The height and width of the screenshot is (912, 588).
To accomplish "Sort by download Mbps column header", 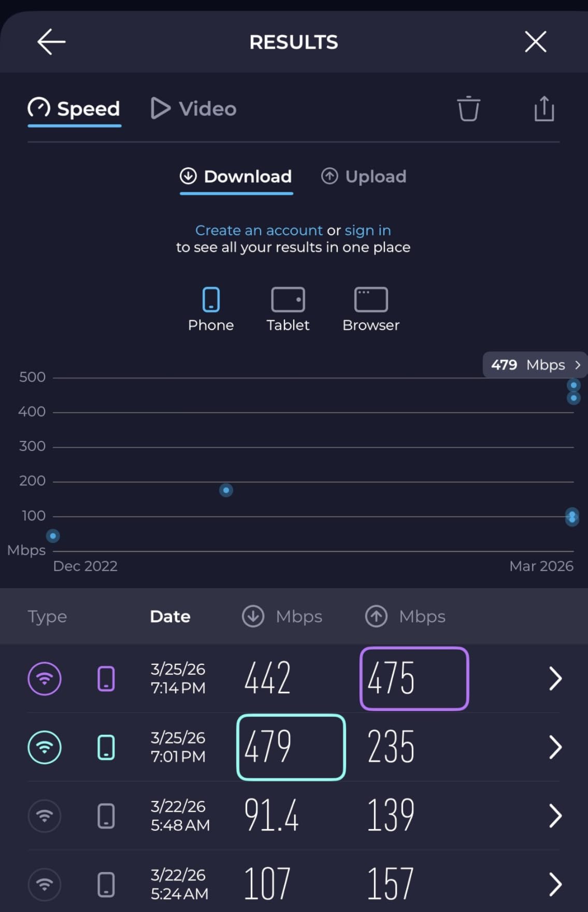I will pyautogui.click(x=282, y=617).
